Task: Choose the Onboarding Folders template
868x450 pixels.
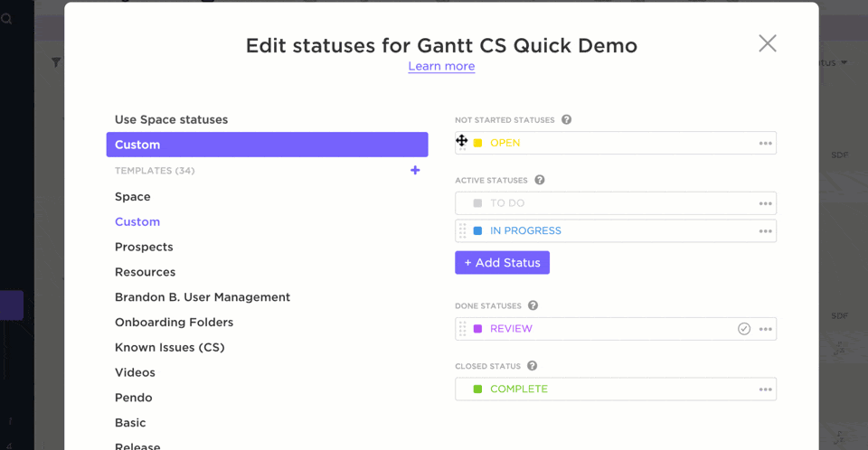Action: pyautogui.click(x=174, y=322)
